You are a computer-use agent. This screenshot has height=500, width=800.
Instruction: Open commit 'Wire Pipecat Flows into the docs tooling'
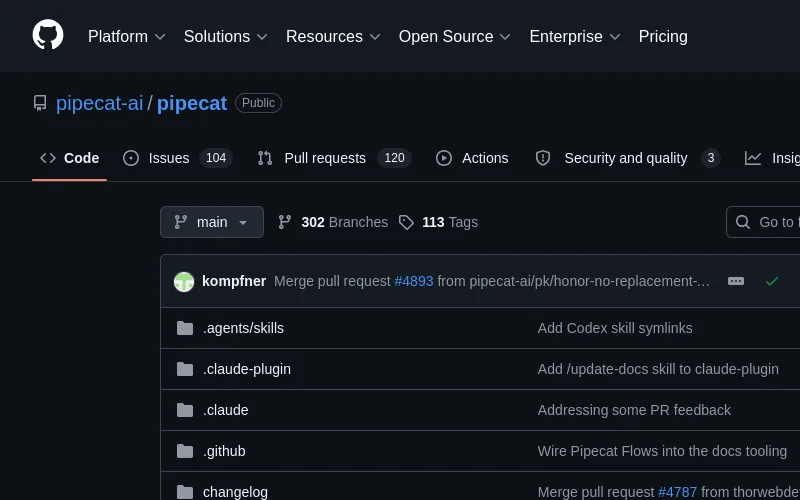tap(662, 451)
